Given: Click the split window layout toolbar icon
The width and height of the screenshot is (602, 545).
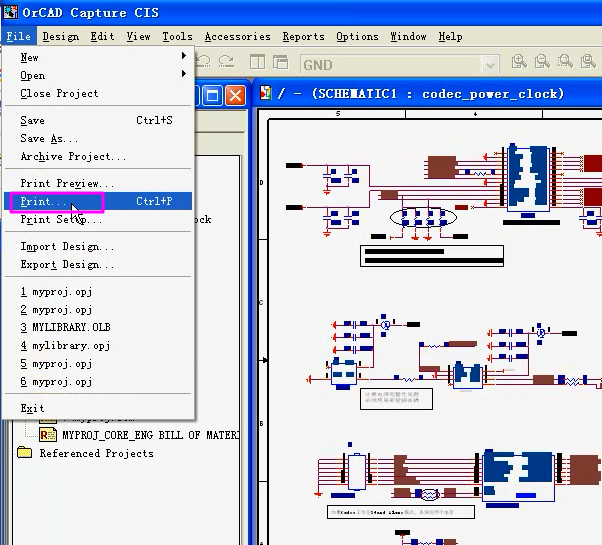Looking at the screenshot, I should click(x=258, y=63).
